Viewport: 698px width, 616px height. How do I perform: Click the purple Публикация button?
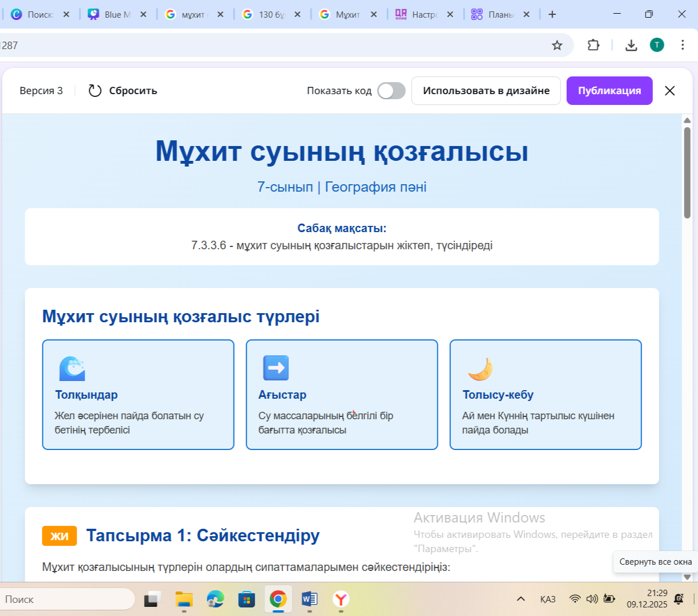pos(610,91)
